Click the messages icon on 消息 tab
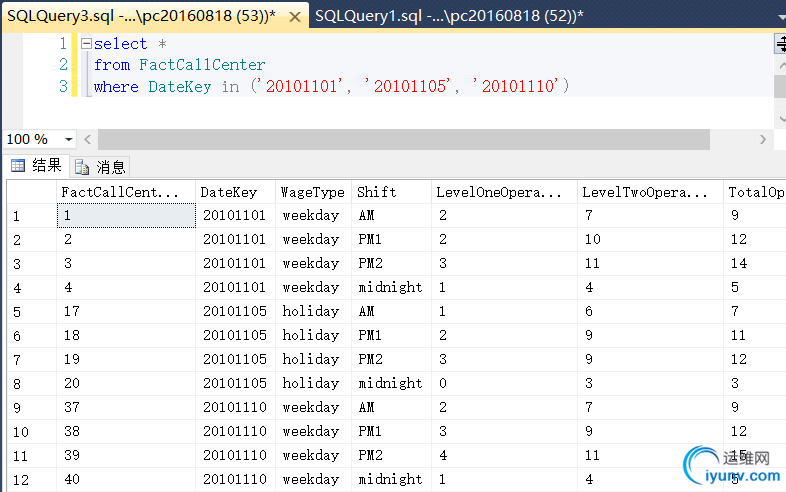786x492 pixels. pyautogui.click(x=82, y=167)
